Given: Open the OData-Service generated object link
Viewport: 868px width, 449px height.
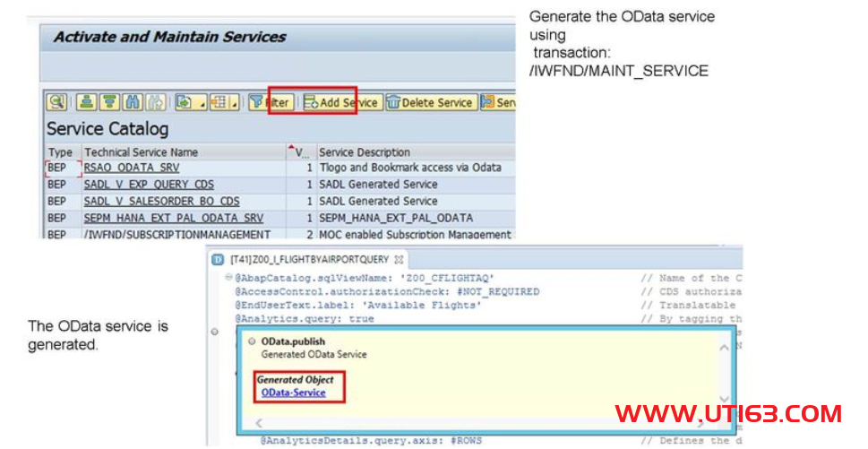Looking at the screenshot, I should (x=293, y=393).
